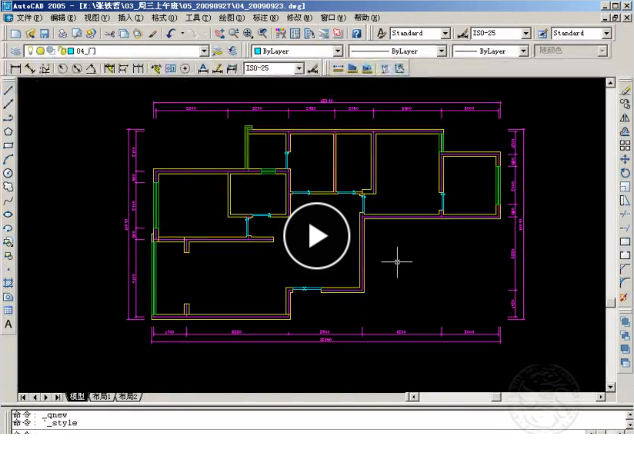The image size is (634, 457).
Task: Select the Linear dimension tool
Action: [15, 68]
